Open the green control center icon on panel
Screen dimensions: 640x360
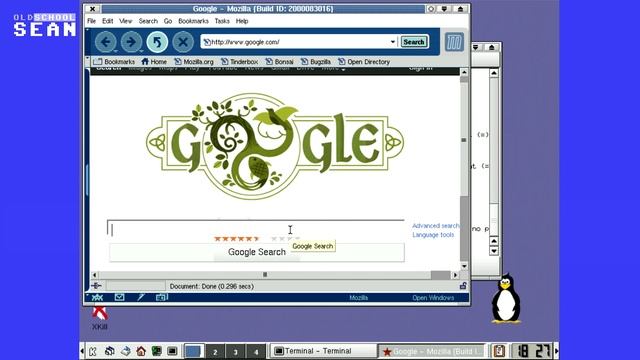[x=157, y=351]
